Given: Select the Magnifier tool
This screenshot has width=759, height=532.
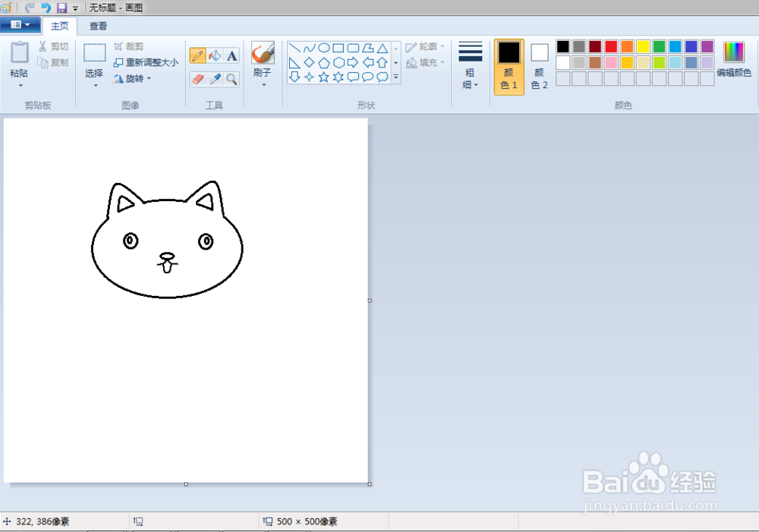Looking at the screenshot, I should tap(231, 79).
